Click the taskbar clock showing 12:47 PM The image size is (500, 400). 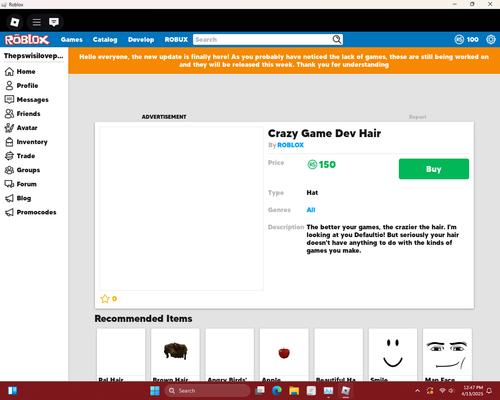pos(473,391)
